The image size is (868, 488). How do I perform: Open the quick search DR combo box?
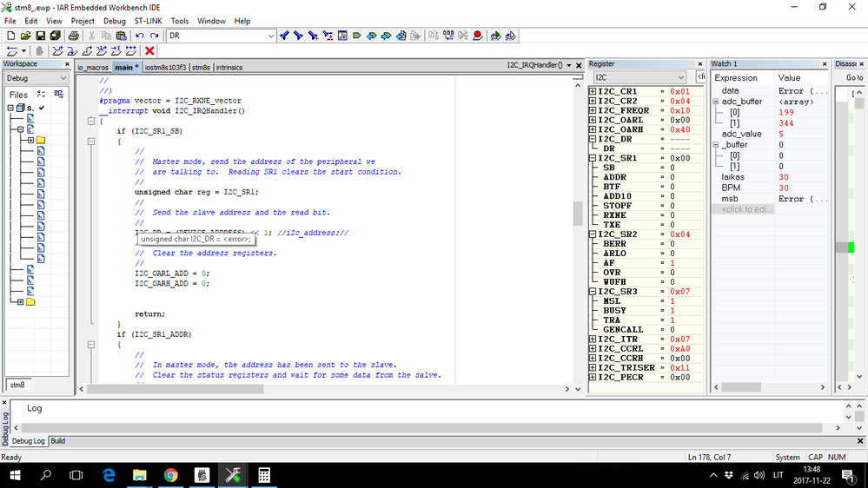pos(221,36)
